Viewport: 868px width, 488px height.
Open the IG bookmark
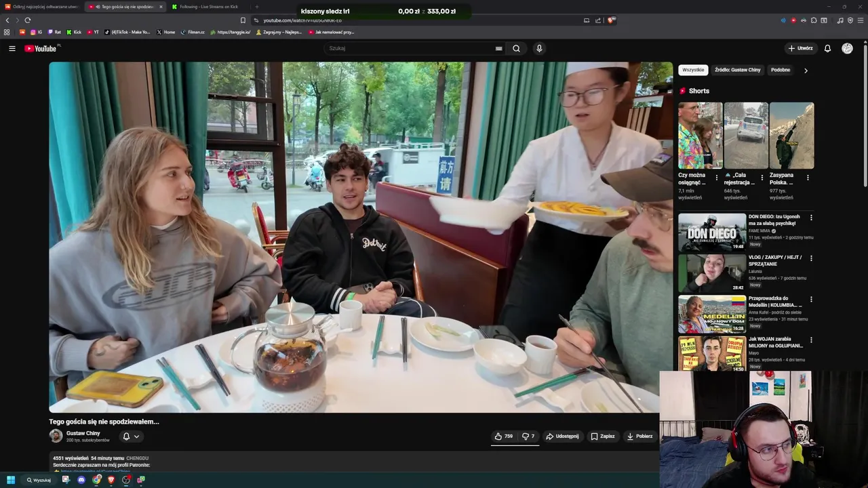click(36, 32)
